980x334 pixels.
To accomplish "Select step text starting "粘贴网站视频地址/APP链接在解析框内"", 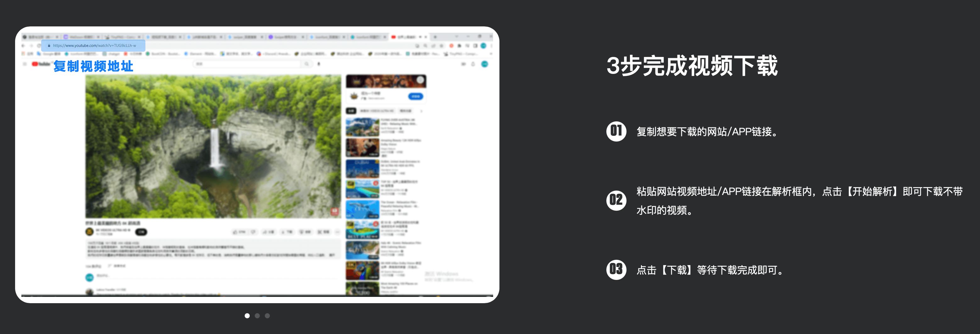I will pyautogui.click(x=799, y=200).
